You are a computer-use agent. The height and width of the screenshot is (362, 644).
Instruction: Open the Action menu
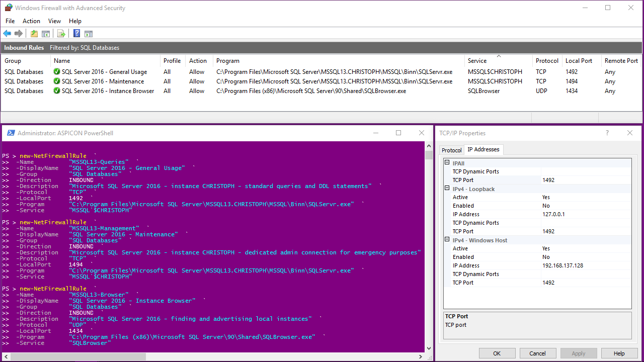click(x=31, y=21)
